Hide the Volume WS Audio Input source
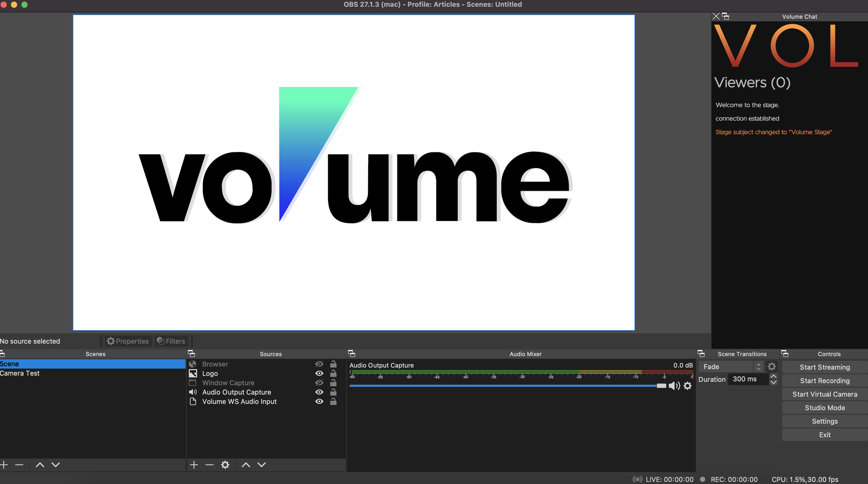This screenshot has width=868, height=484. click(319, 402)
